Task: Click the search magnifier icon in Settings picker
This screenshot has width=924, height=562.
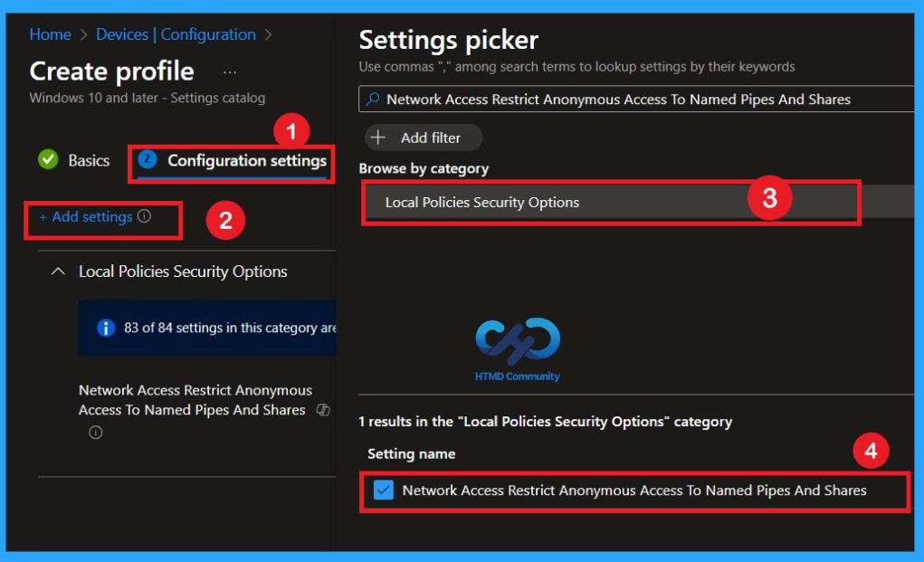Action: pyautogui.click(x=373, y=98)
